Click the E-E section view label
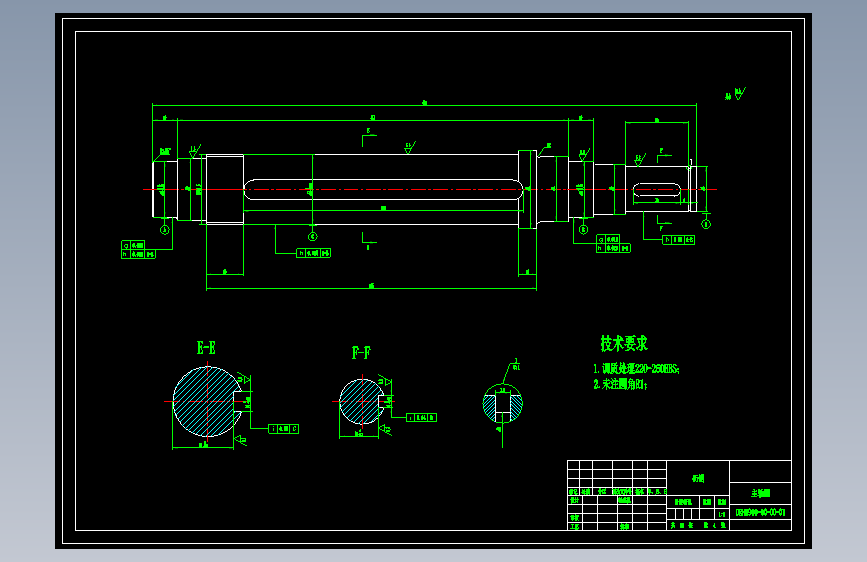The width and height of the screenshot is (867, 562). click(x=206, y=348)
